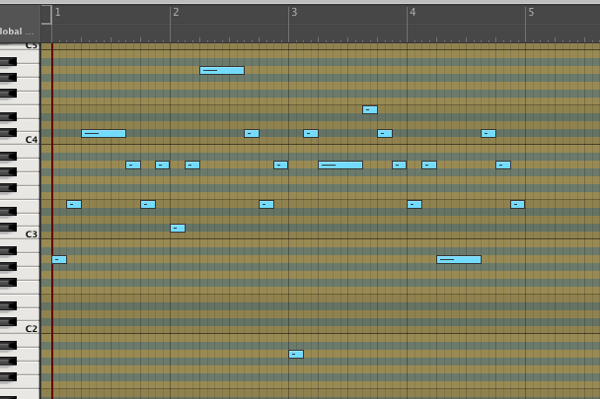The height and width of the screenshot is (399, 600).
Task: Select the long A4 note in bar 2
Action: pos(222,70)
